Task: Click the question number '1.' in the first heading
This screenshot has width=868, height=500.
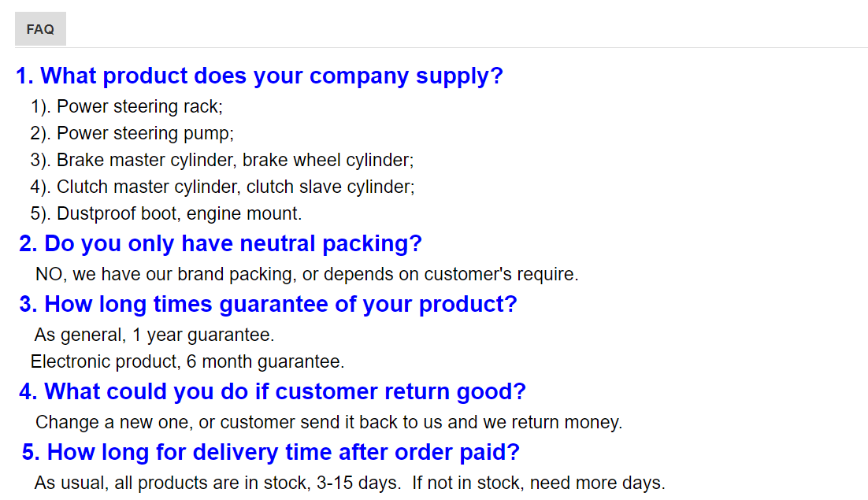Action: coord(25,76)
